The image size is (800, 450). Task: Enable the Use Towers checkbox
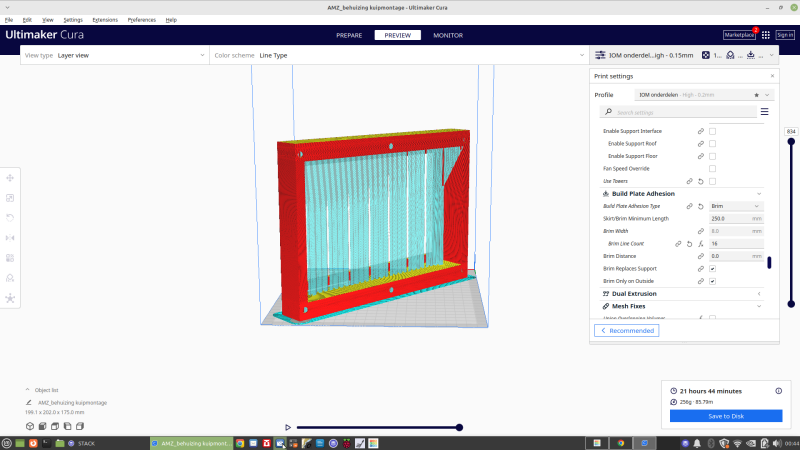(x=713, y=181)
